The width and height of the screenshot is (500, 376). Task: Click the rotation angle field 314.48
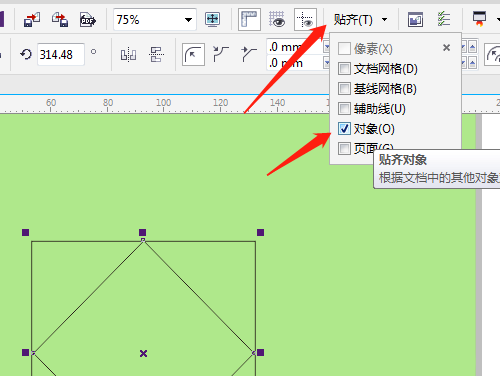click(x=61, y=54)
